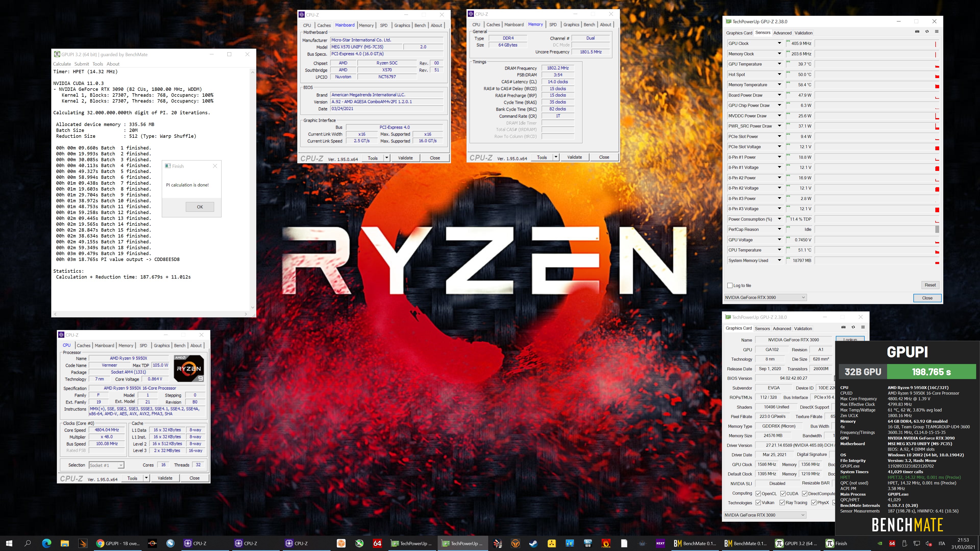Click the AIDA64 icon in the taskbar

click(x=377, y=543)
